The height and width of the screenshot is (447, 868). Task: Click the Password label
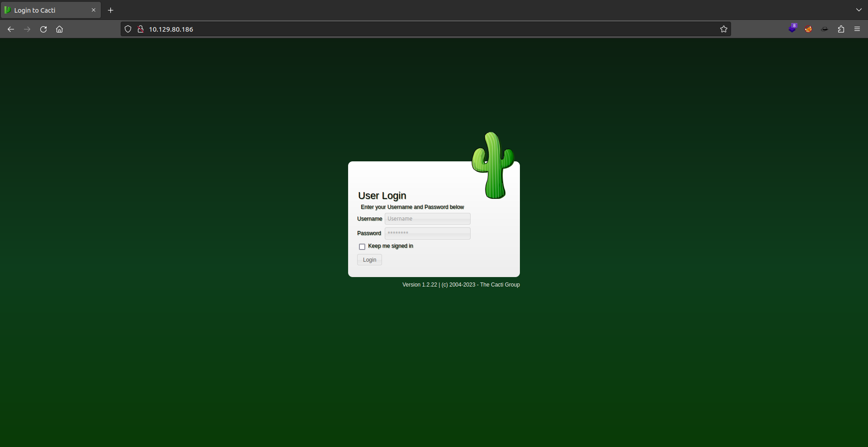(x=369, y=233)
